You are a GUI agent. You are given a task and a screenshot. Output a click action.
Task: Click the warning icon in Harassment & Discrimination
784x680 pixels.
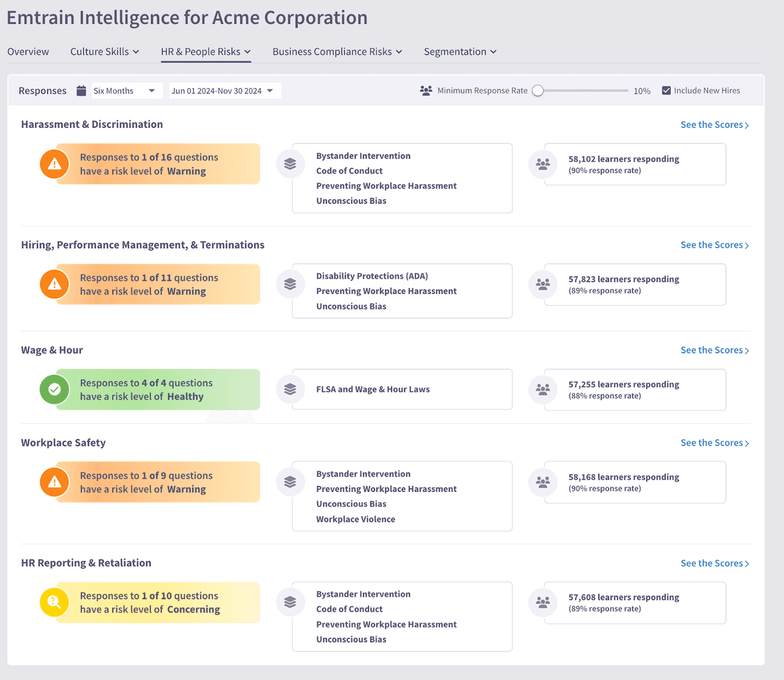click(x=55, y=164)
